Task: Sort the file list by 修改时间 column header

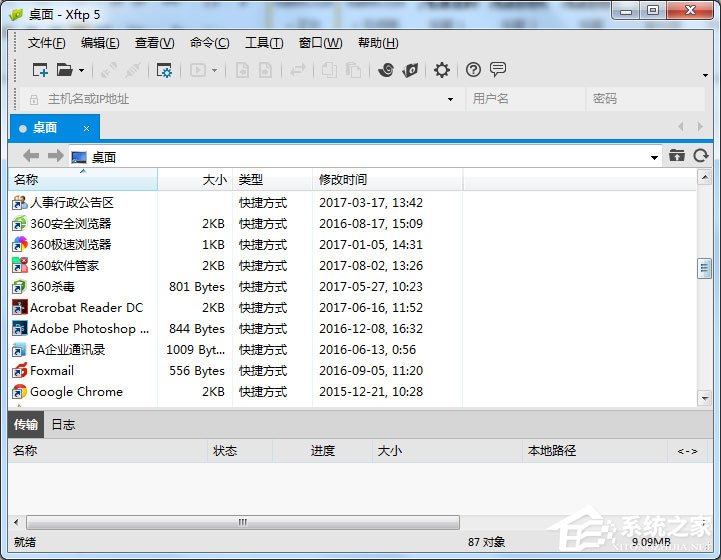Action: tap(343, 180)
